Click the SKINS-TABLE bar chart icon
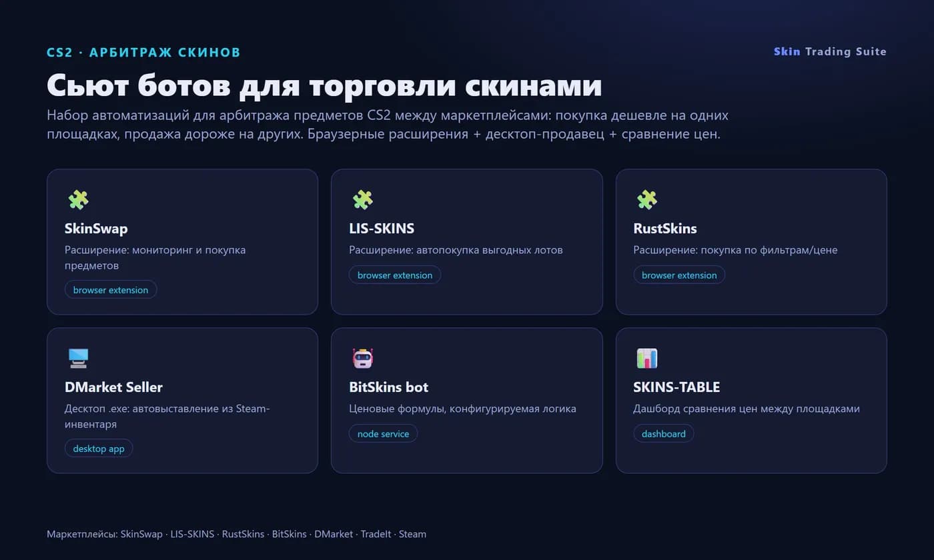 [x=646, y=358]
